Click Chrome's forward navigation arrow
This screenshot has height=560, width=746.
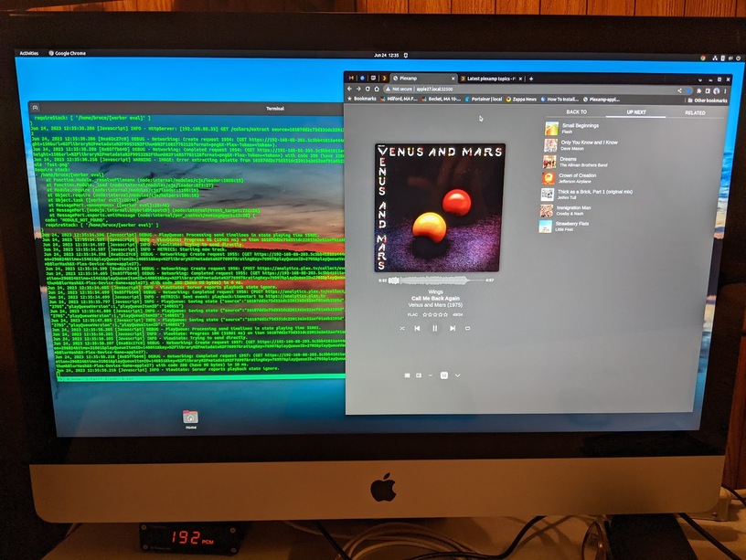(x=358, y=89)
